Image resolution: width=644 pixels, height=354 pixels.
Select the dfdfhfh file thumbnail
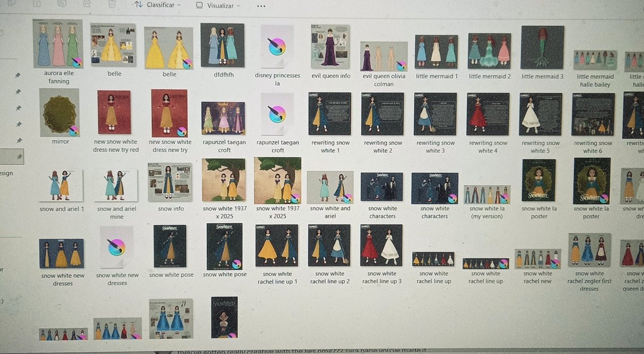(222, 45)
